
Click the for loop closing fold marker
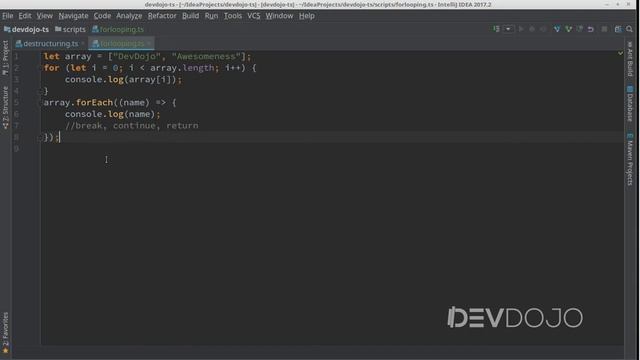click(x=40, y=91)
